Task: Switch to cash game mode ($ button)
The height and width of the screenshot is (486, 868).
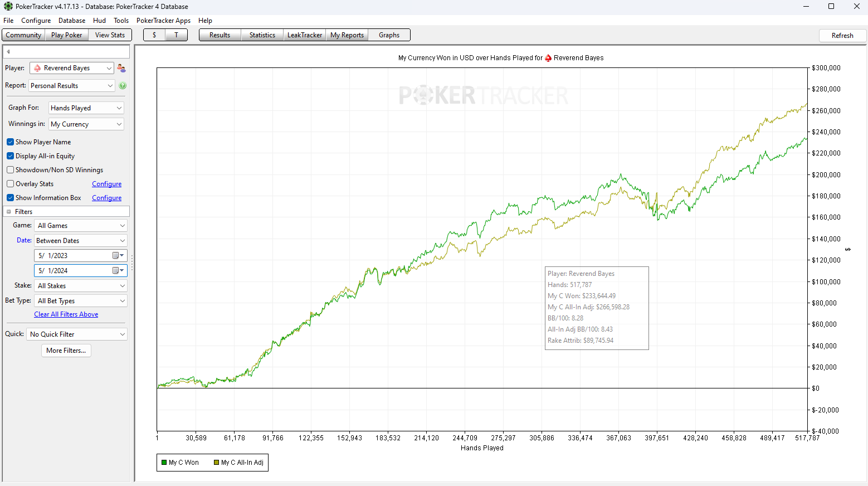Action: (154, 35)
